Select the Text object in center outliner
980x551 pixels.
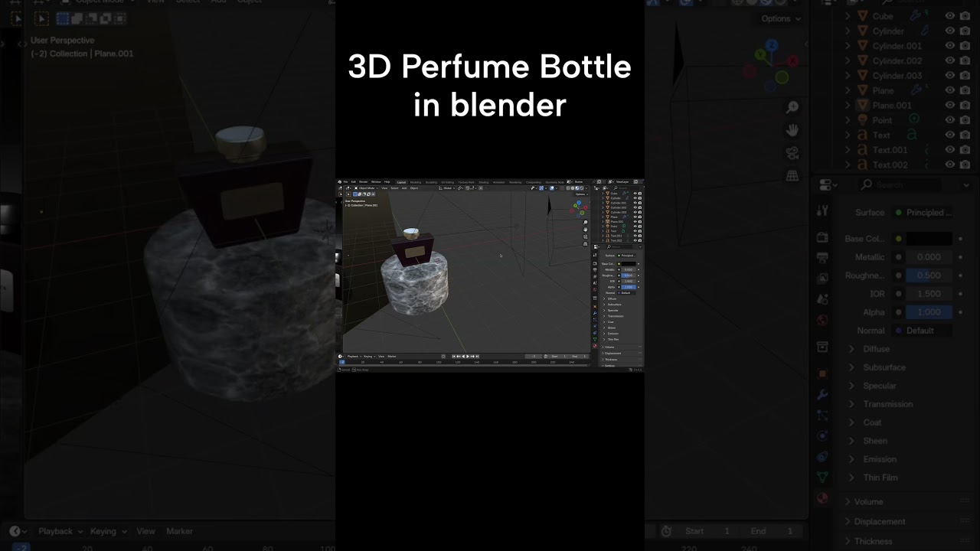coord(613,231)
